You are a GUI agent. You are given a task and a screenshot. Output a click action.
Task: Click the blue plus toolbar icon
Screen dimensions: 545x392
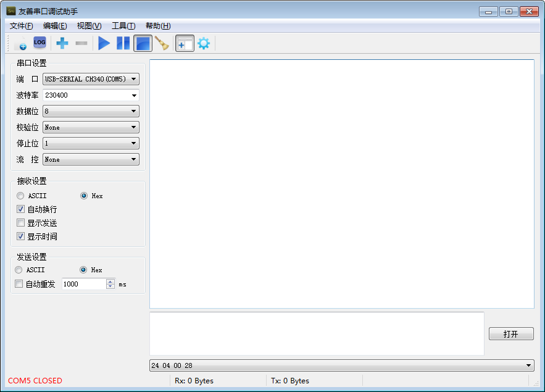pyautogui.click(x=62, y=43)
